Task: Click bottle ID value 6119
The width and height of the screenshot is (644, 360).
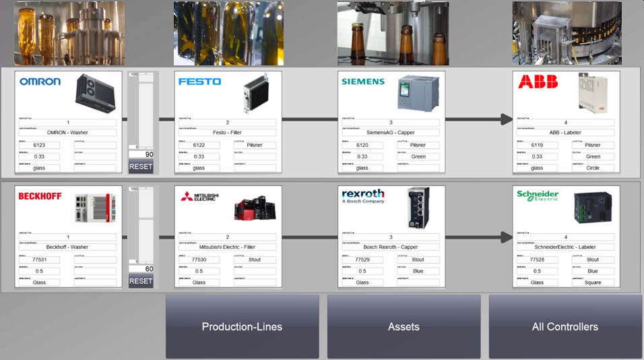Action: (537, 145)
